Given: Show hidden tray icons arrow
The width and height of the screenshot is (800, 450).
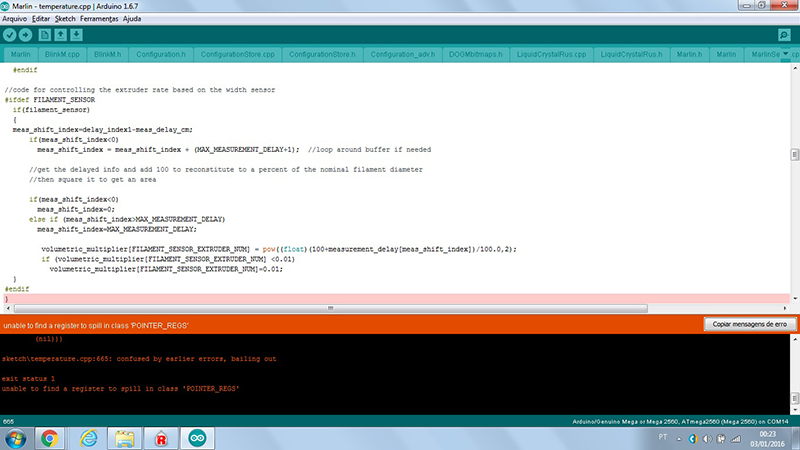Looking at the screenshot, I should pyautogui.click(x=679, y=439).
